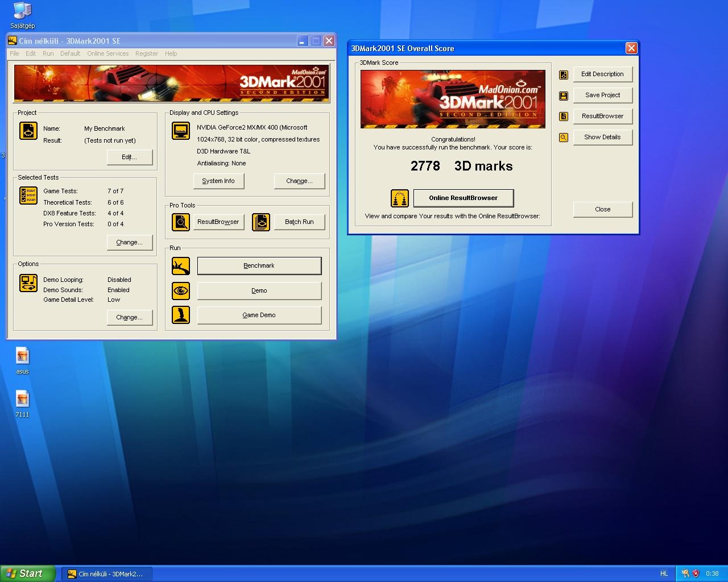Click the Online ResultBrowser button

(x=464, y=198)
